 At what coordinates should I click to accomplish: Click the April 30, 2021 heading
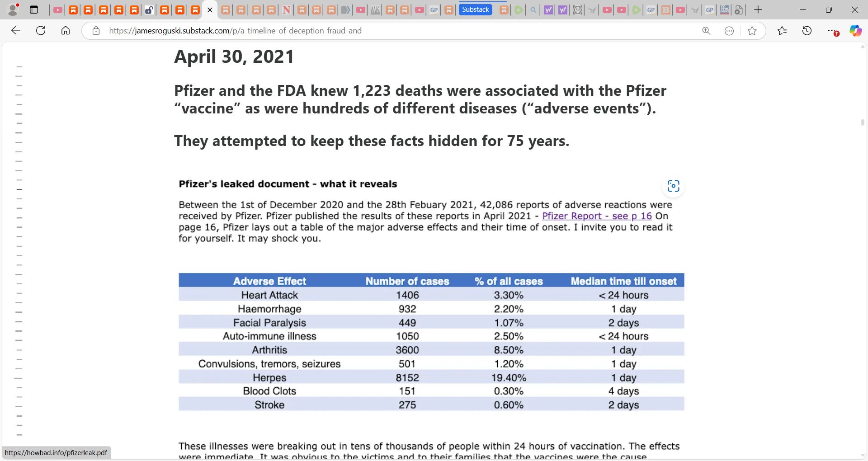pos(234,56)
